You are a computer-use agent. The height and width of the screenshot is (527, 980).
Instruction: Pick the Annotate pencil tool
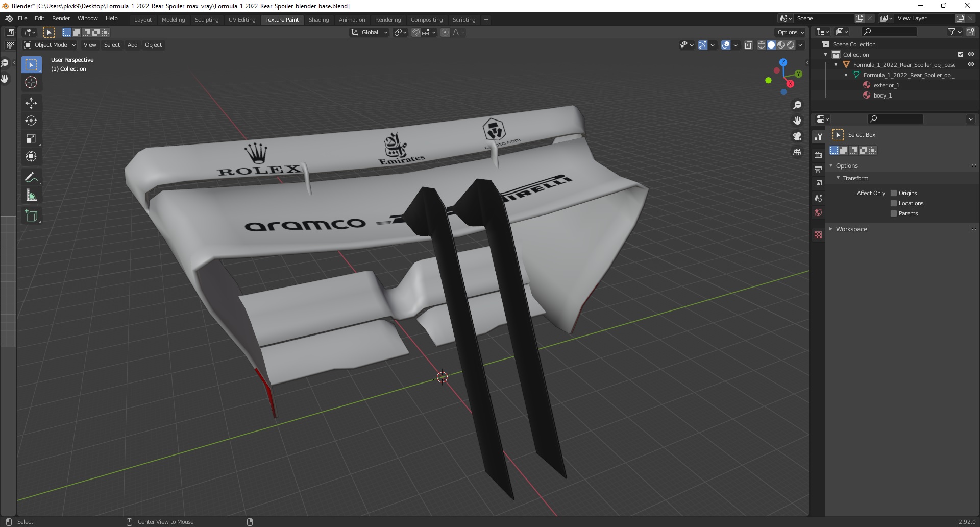[31, 177]
